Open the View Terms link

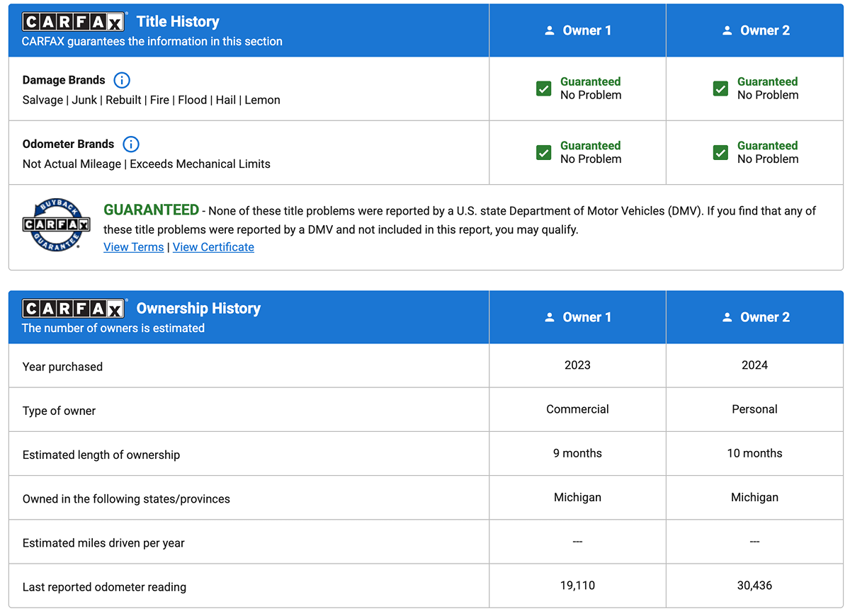tap(133, 247)
